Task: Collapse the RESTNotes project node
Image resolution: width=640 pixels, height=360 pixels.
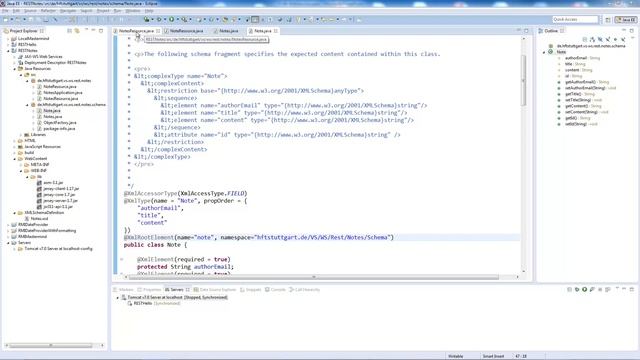Action: 9,51
